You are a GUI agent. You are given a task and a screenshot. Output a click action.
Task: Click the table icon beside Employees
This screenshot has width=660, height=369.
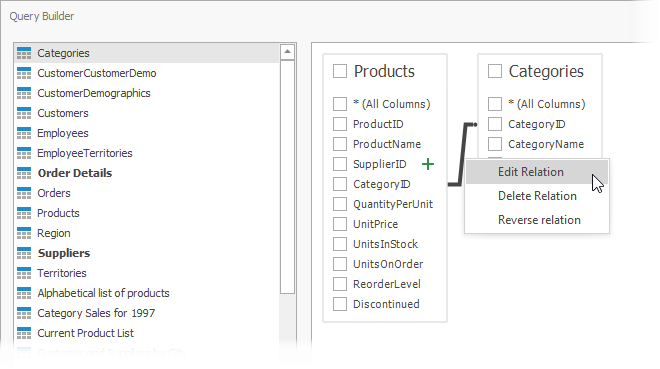tap(24, 133)
